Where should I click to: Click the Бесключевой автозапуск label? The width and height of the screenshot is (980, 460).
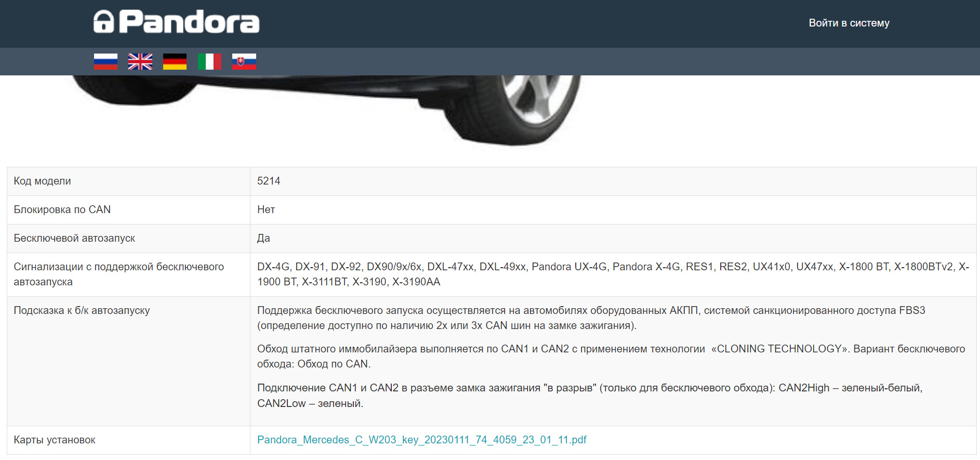tap(74, 238)
